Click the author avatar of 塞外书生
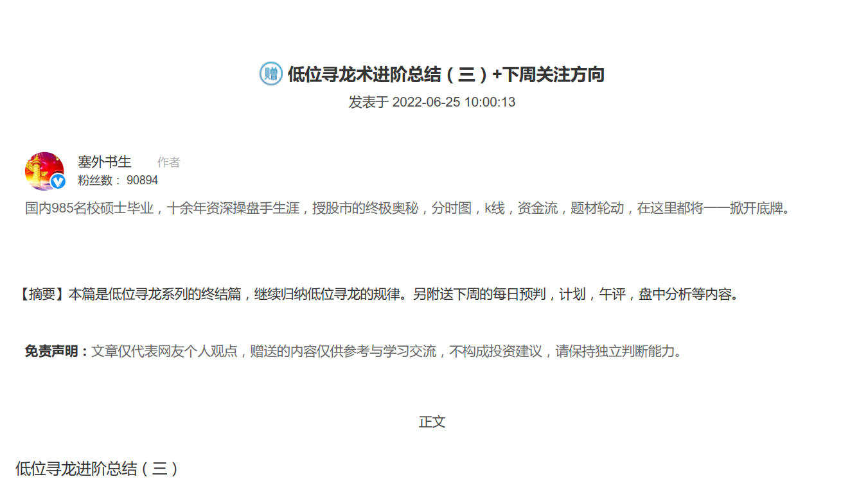The image size is (868, 495). point(44,169)
